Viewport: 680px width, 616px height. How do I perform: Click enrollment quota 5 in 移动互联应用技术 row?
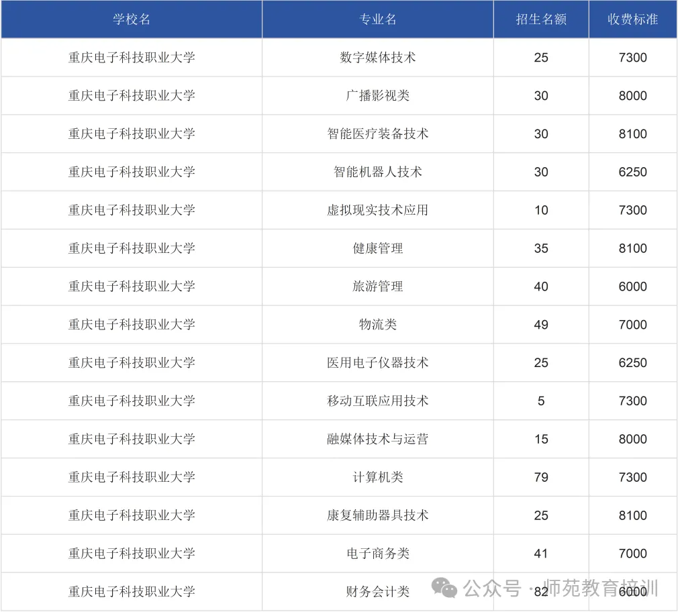(x=541, y=401)
